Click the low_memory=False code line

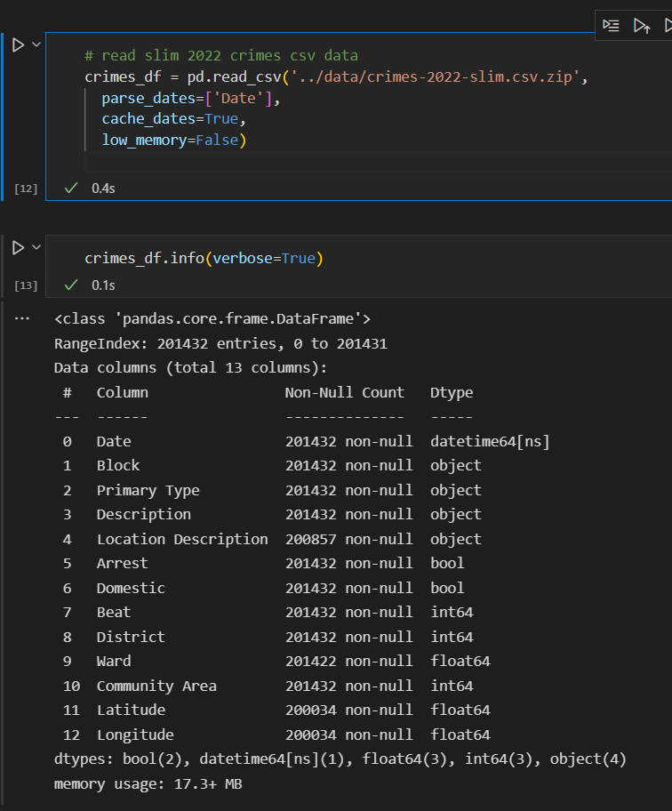pos(173,141)
